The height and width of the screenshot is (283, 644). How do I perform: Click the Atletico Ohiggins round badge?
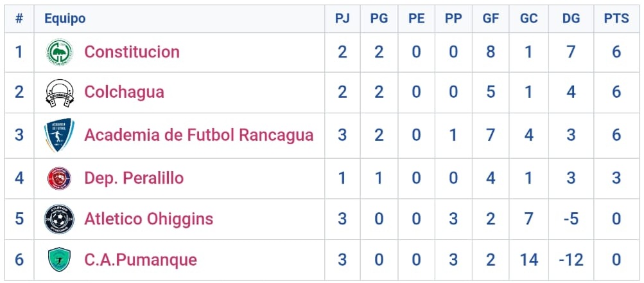(59, 219)
